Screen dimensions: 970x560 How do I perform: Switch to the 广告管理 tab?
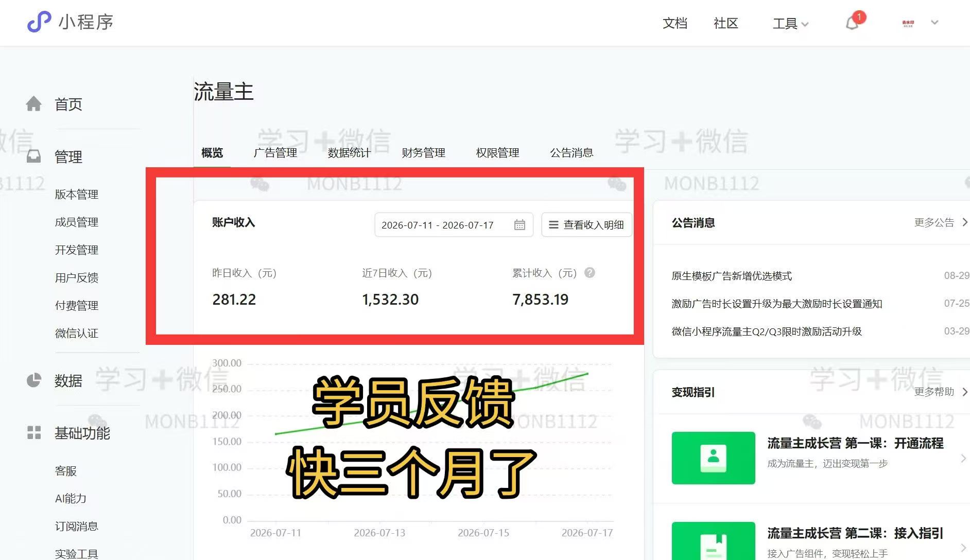tap(275, 153)
